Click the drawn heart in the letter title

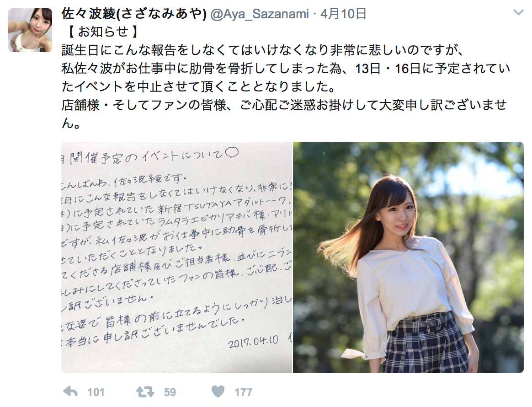click(232, 153)
